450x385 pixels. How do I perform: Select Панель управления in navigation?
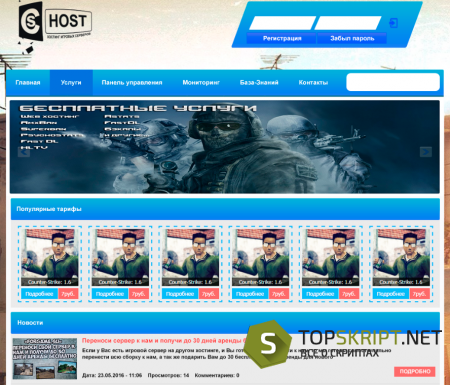pos(132,83)
